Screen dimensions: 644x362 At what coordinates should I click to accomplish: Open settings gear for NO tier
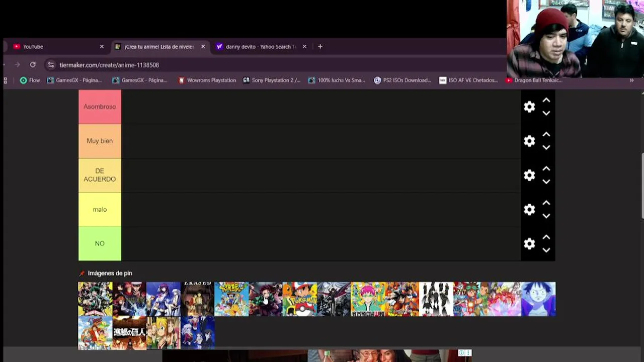point(529,243)
